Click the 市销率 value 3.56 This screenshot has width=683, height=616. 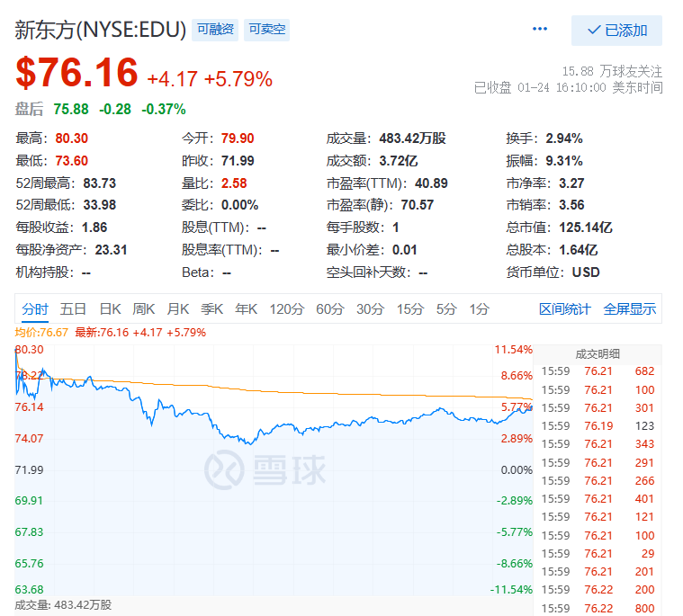pyautogui.click(x=571, y=205)
